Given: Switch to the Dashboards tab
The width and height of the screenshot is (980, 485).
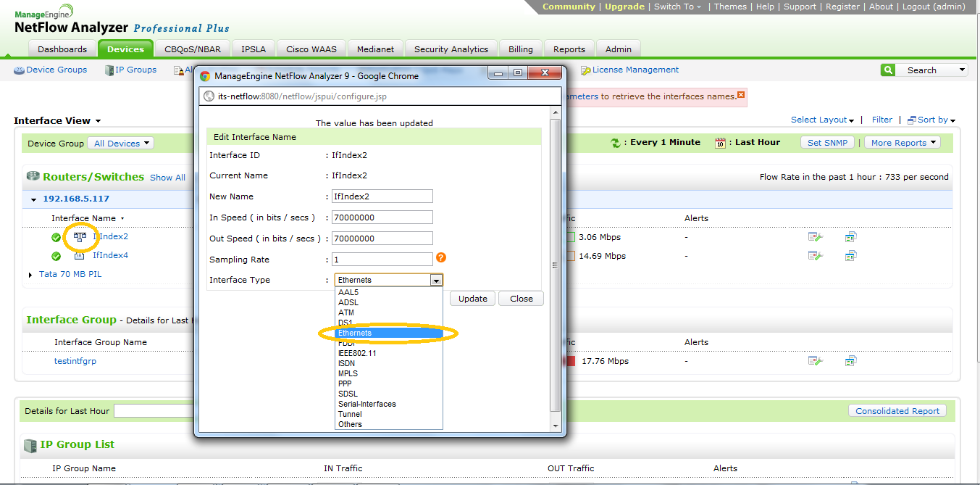Looking at the screenshot, I should (x=62, y=49).
